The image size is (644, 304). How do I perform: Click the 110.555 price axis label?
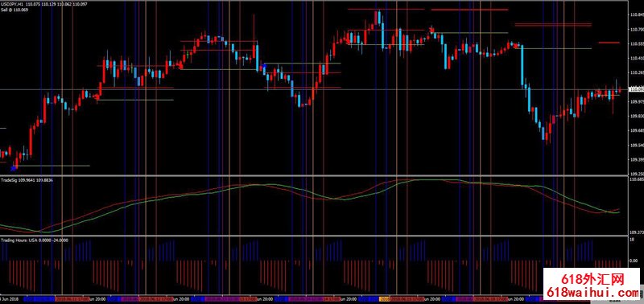click(x=636, y=44)
